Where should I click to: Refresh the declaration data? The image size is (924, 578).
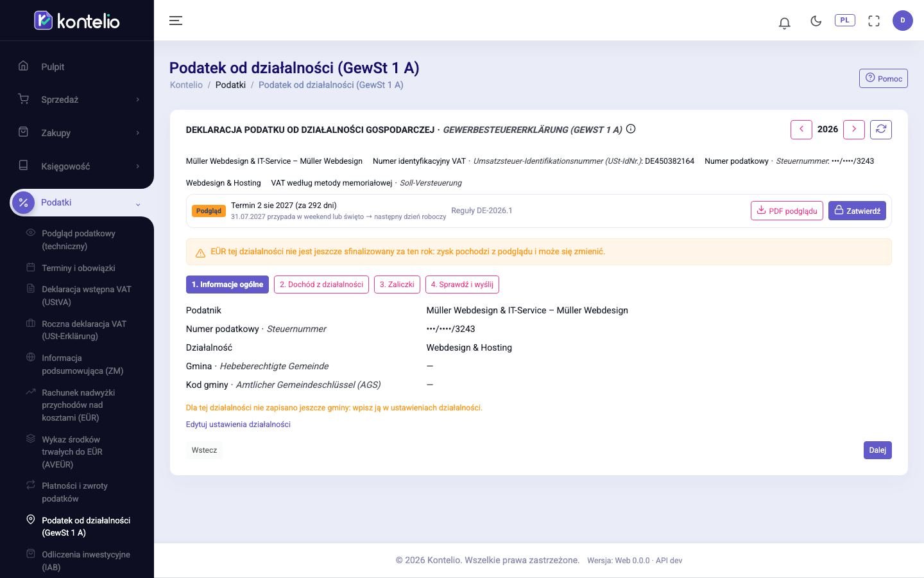click(x=881, y=129)
